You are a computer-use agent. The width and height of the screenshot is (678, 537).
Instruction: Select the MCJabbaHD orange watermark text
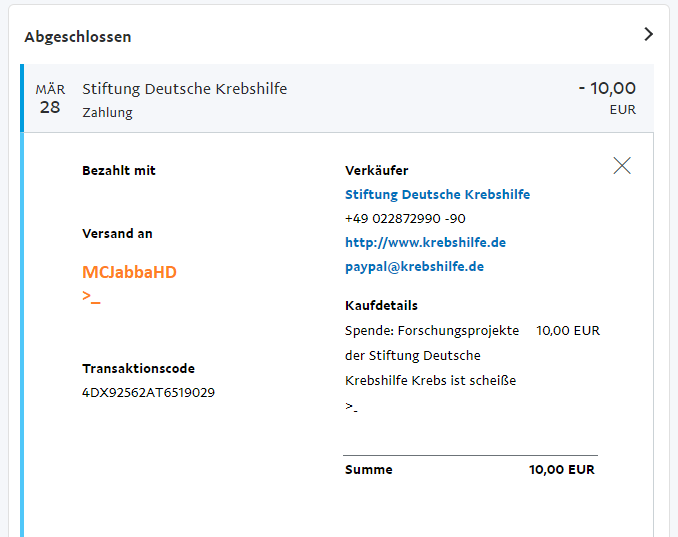click(129, 272)
